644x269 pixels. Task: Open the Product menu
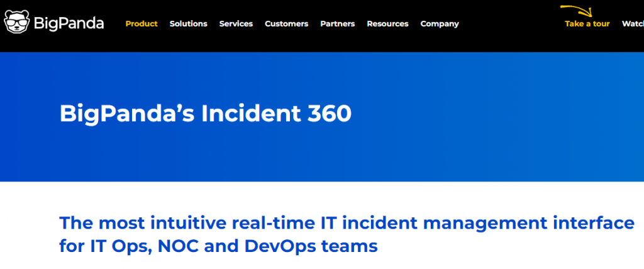click(142, 24)
